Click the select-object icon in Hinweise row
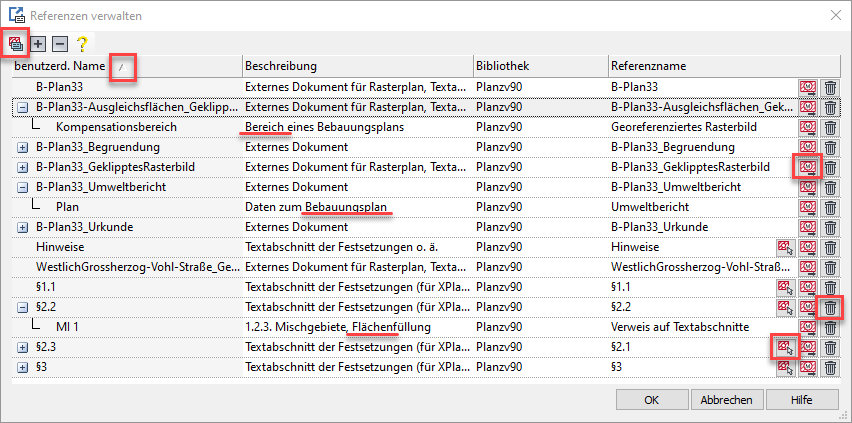Screen dimensions: 852x423 (785, 247)
